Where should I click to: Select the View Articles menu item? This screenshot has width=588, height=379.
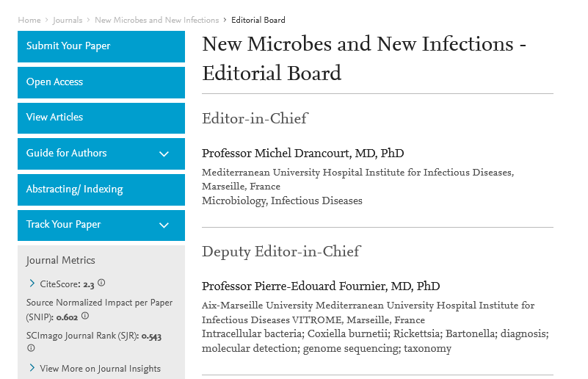coord(101,118)
